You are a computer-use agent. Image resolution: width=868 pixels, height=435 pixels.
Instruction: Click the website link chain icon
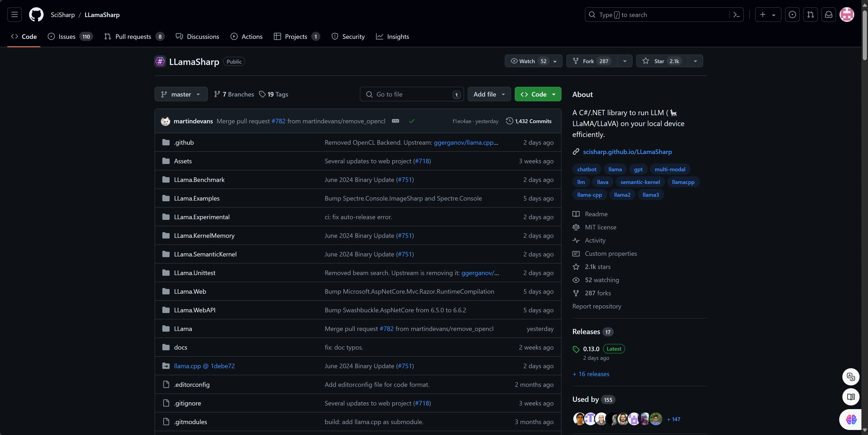[576, 152]
